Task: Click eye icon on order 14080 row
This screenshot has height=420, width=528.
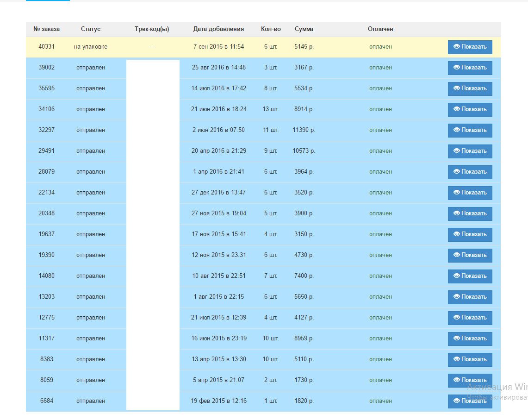Action: pyautogui.click(x=456, y=276)
